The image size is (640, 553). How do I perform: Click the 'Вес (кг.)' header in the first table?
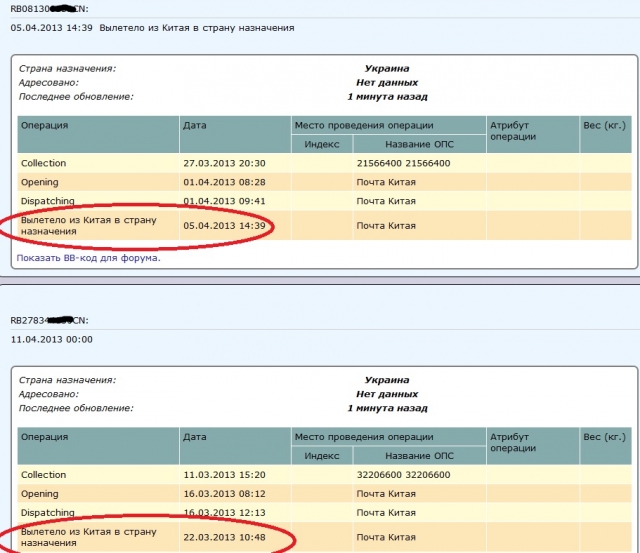click(604, 125)
